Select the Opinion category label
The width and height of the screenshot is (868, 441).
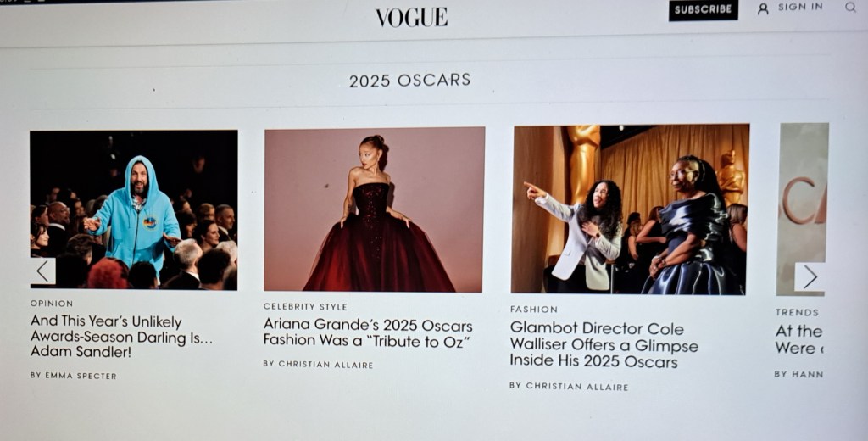coord(52,304)
